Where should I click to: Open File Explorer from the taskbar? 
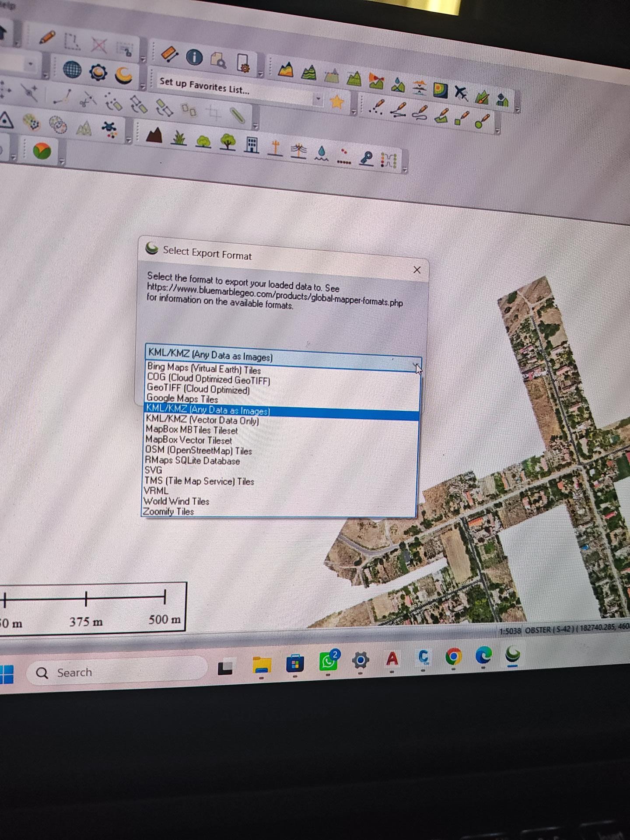pos(262,665)
